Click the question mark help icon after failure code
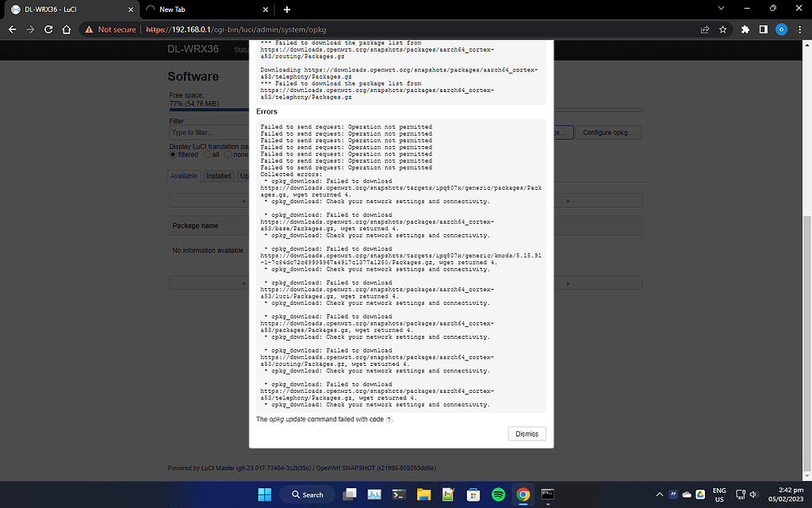 [388, 419]
